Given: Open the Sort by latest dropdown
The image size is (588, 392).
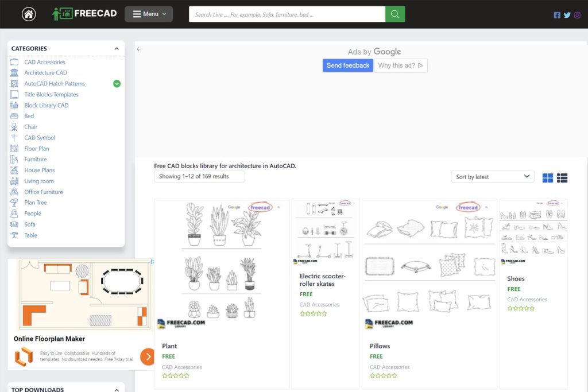Looking at the screenshot, I should (493, 177).
